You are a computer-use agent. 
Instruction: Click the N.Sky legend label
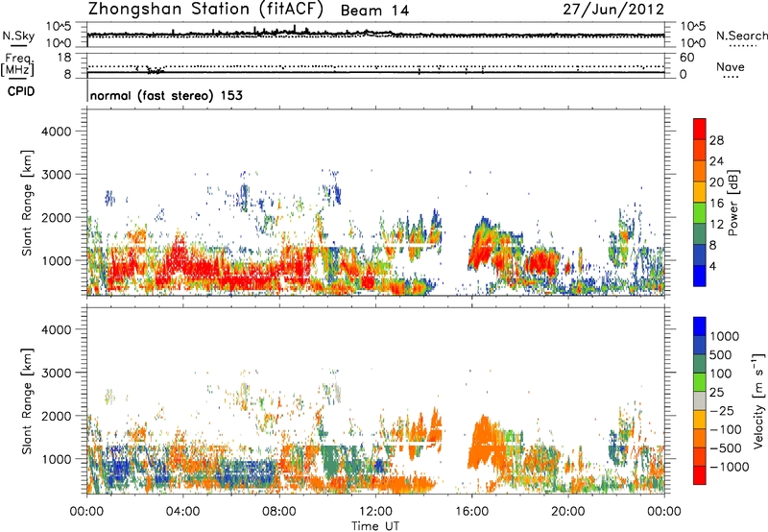(18, 36)
